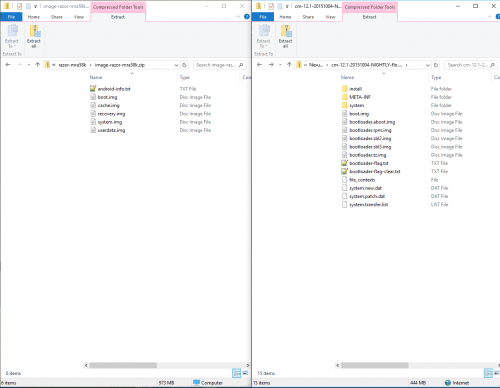This screenshot has height=388, width=500.
Task: Select the install folder icon
Action: pos(345,89)
